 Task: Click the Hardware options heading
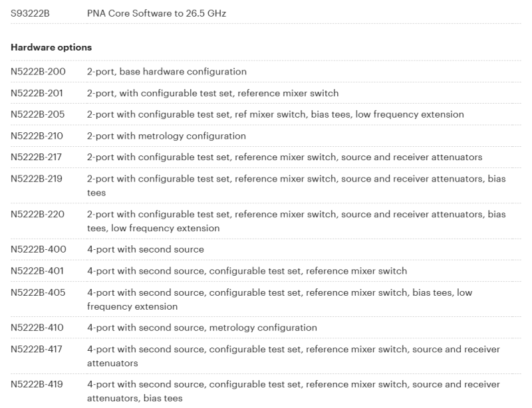pos(51,48)
